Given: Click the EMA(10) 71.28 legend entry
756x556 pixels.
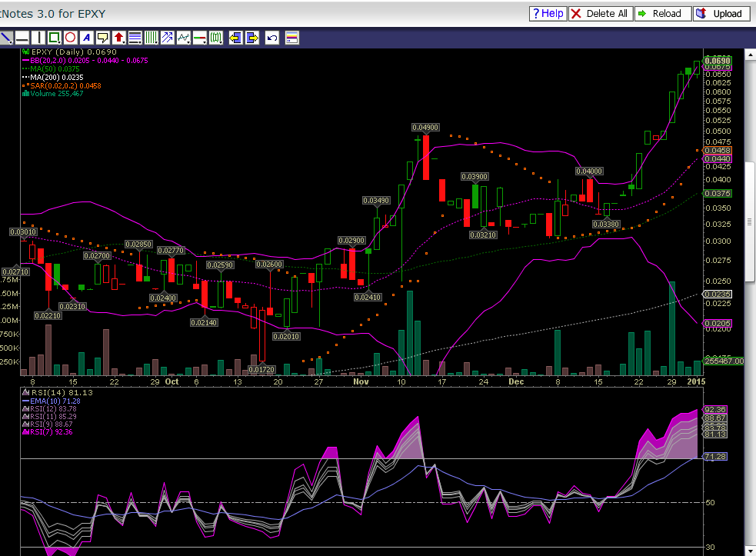Looking at the screenshot, I should click(x=52, y=401).
